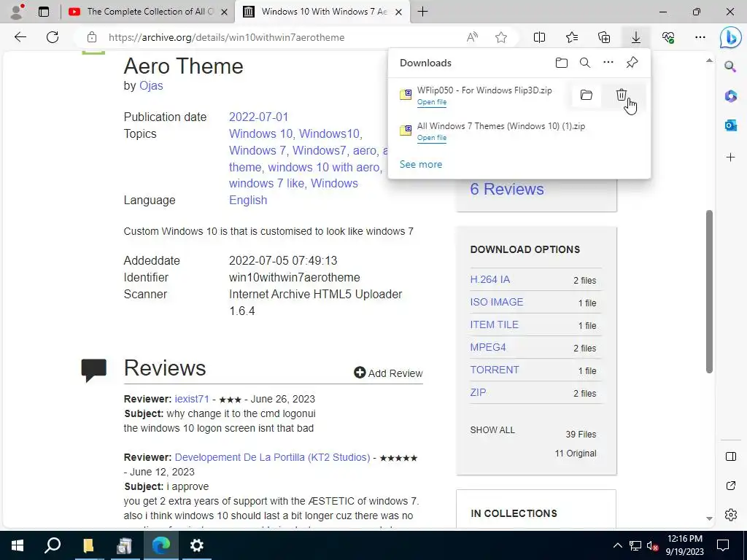The image size is (747, 560).
Task: Download TORRENT file option
Action: click(x=495, y=370)
